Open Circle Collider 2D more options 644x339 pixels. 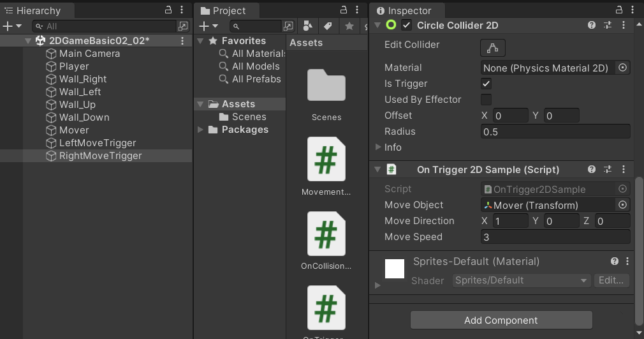click(x=624, y=25)
